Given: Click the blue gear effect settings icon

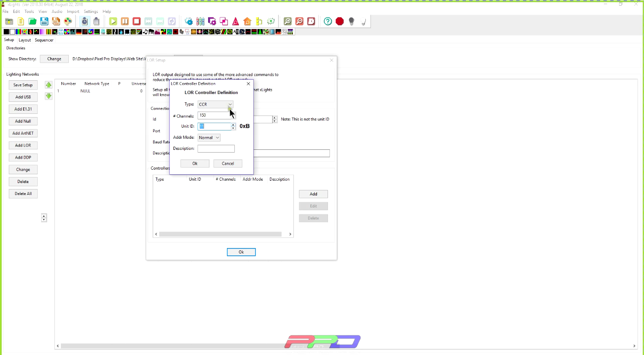Looking at the screenshot, I should point(189,21).
